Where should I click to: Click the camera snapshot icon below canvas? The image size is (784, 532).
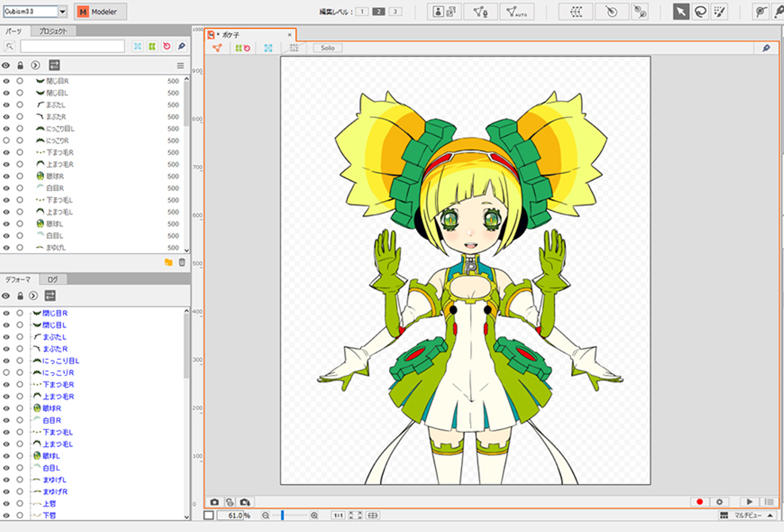(x=215, y=502)
